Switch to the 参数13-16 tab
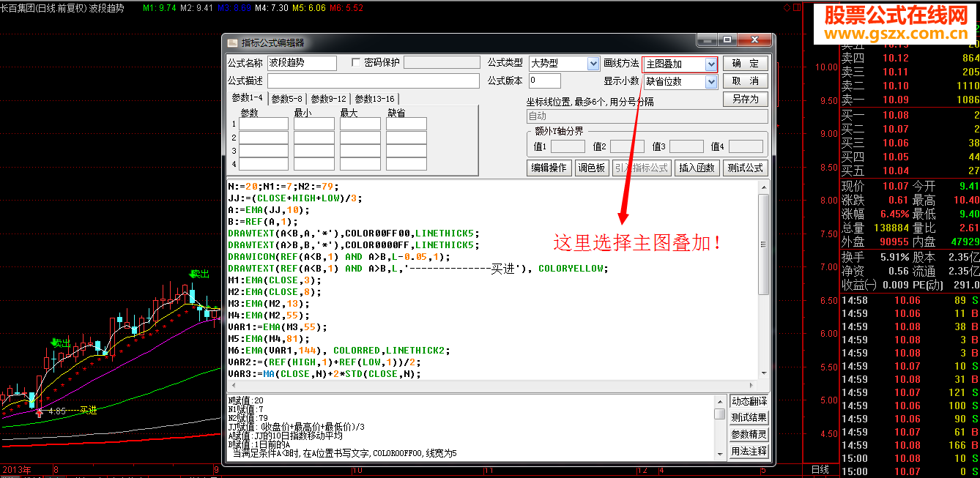This screenshot has width=980, height=478. (x=375, y=99)
